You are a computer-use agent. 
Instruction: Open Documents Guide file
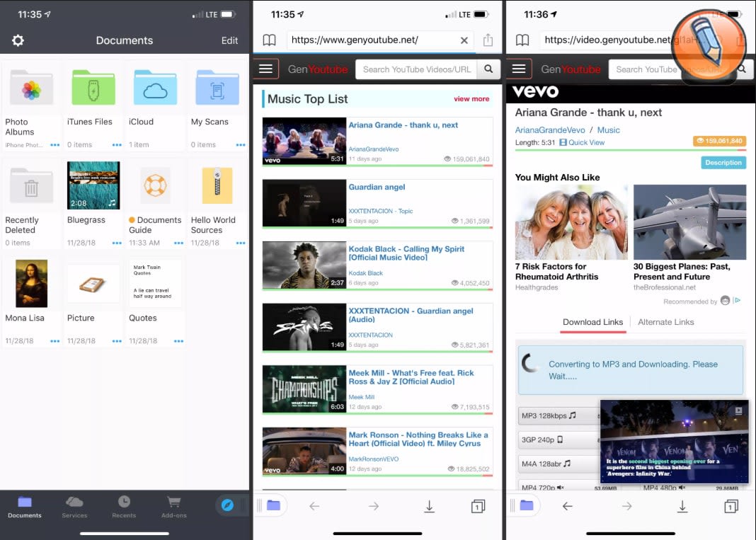pos(155,185)
